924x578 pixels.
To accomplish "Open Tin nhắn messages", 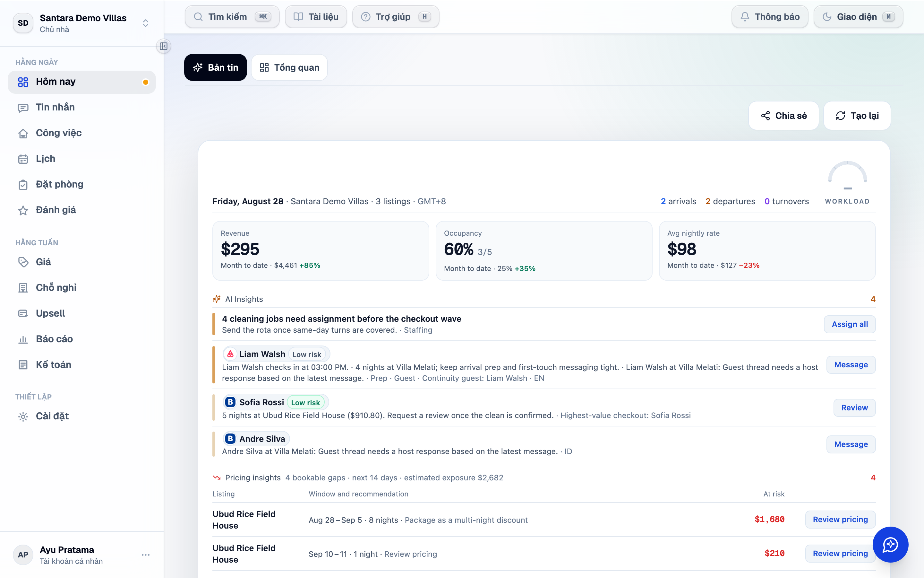I will (82, 108).
